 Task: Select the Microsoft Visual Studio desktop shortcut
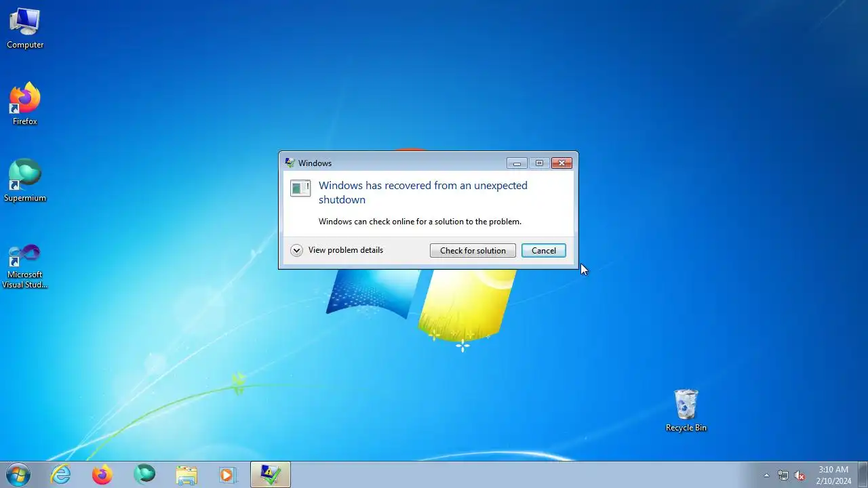[25, 266]
